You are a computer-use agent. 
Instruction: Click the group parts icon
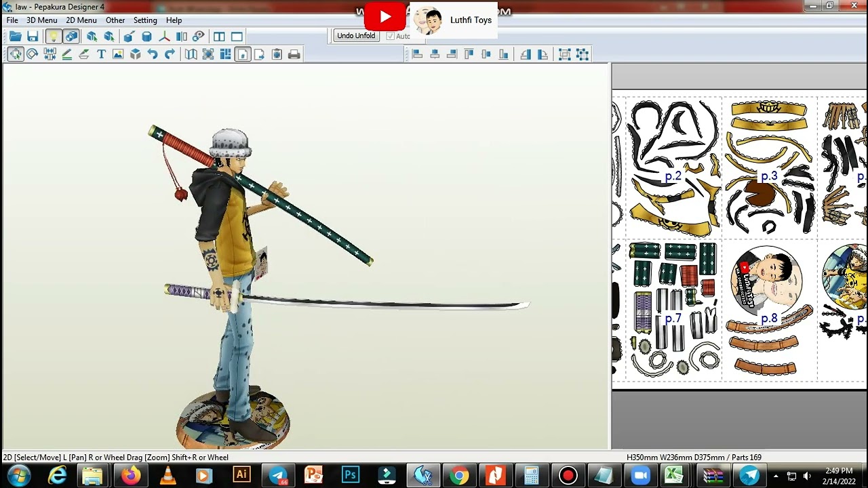coord(564,54)
